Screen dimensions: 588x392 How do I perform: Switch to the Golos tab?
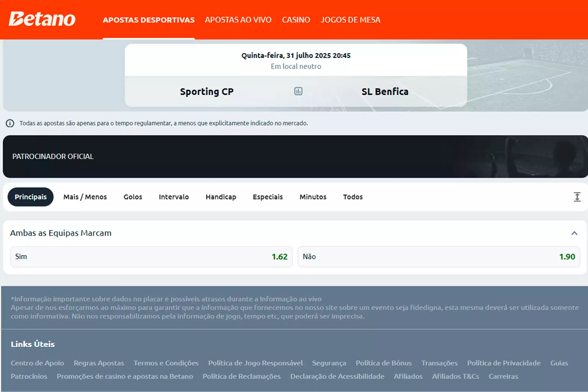click(x=133, y=197)
